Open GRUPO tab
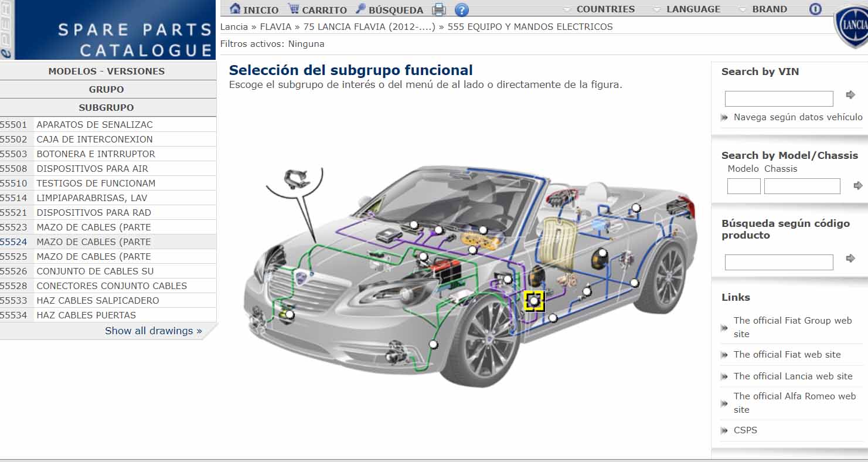868x462 pixels. (107, 89)
